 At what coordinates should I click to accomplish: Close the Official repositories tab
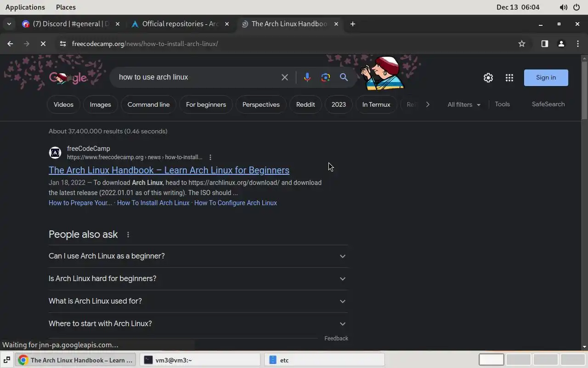[227, 24]
